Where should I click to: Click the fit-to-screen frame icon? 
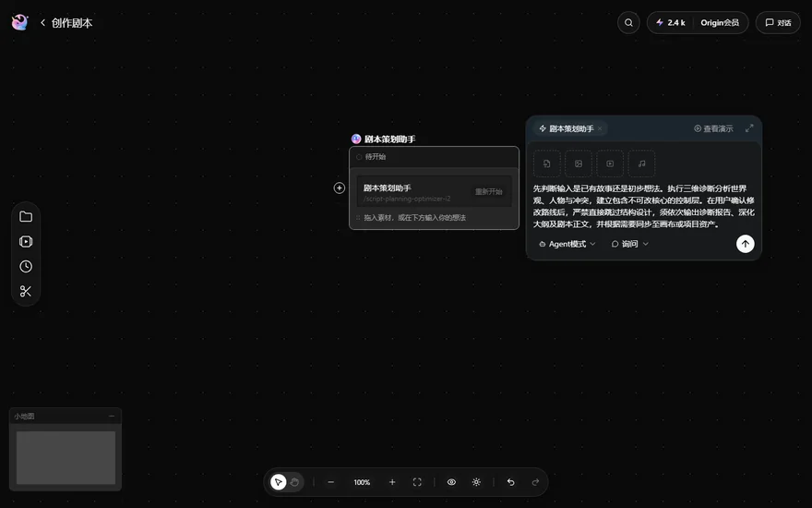click(417, 482)
